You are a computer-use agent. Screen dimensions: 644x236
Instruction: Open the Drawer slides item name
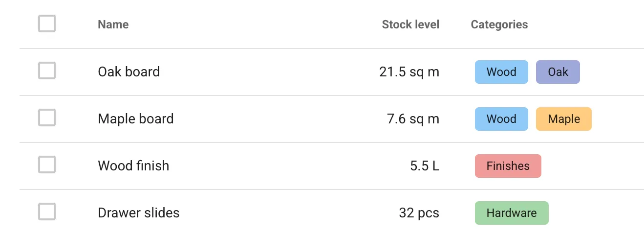139,213
